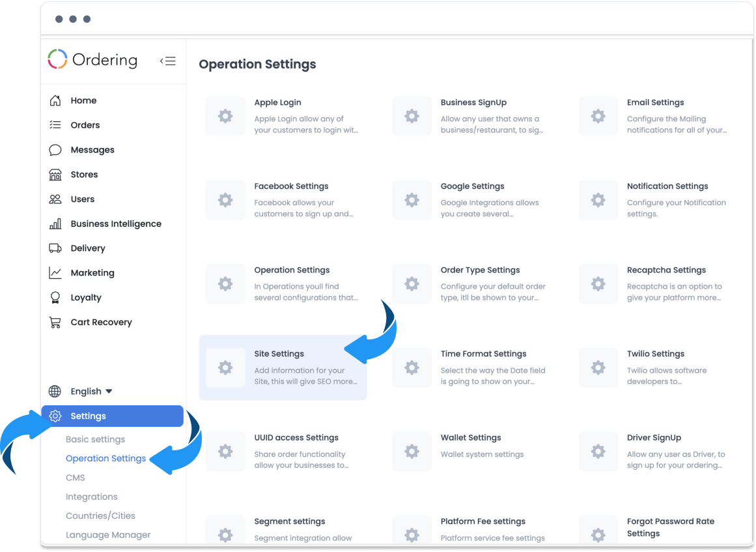This screenshot has width=756, height=552.
Task: Click the Messages chat bubble icon
Action: pyautogui.click(x=55, y=150)
